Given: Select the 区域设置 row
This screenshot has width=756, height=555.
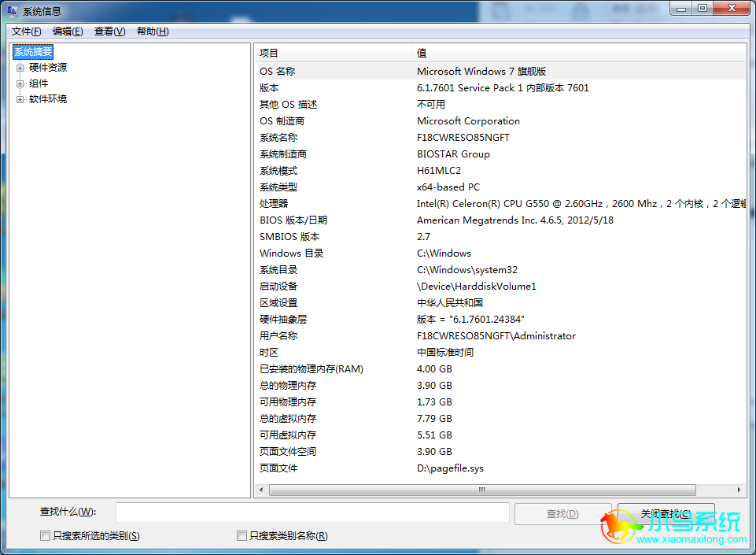Looking at the screenshot, I should click(x=500, y=302).
